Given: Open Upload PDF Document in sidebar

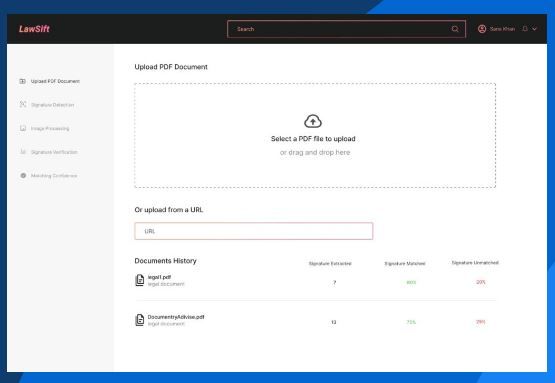Looking at the screenshot, I should coord(55,81).
